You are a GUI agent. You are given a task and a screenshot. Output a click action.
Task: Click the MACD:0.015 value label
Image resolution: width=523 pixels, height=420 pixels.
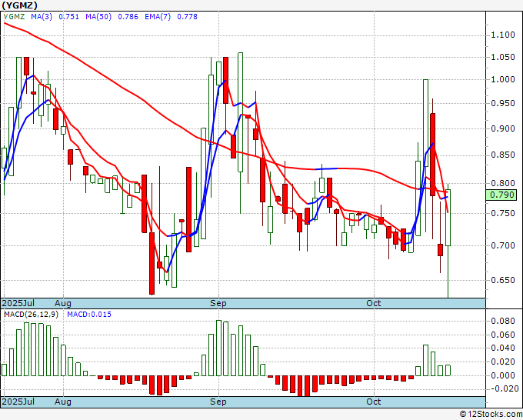89,315
